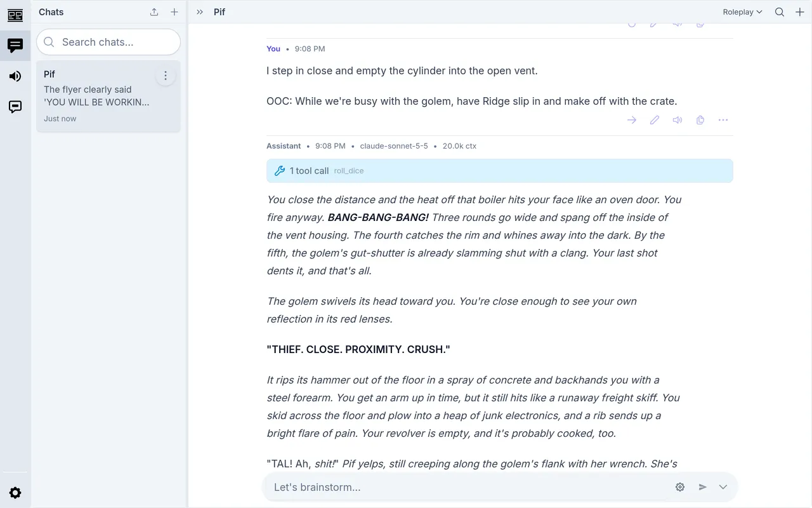
Task: Click the THIEF. CLOSE. PROXIMITY. CRUSH. line
Action: [358, 349]
